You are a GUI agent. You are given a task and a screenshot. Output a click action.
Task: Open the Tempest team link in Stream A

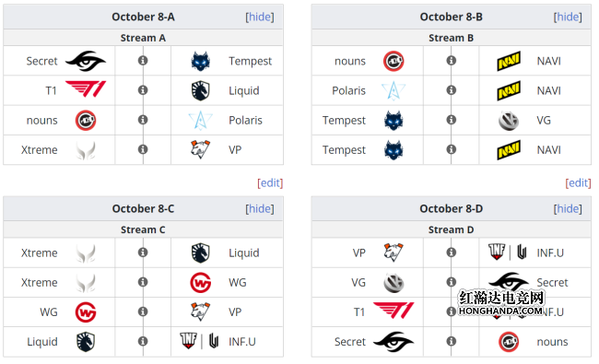[x=251, y=61]
